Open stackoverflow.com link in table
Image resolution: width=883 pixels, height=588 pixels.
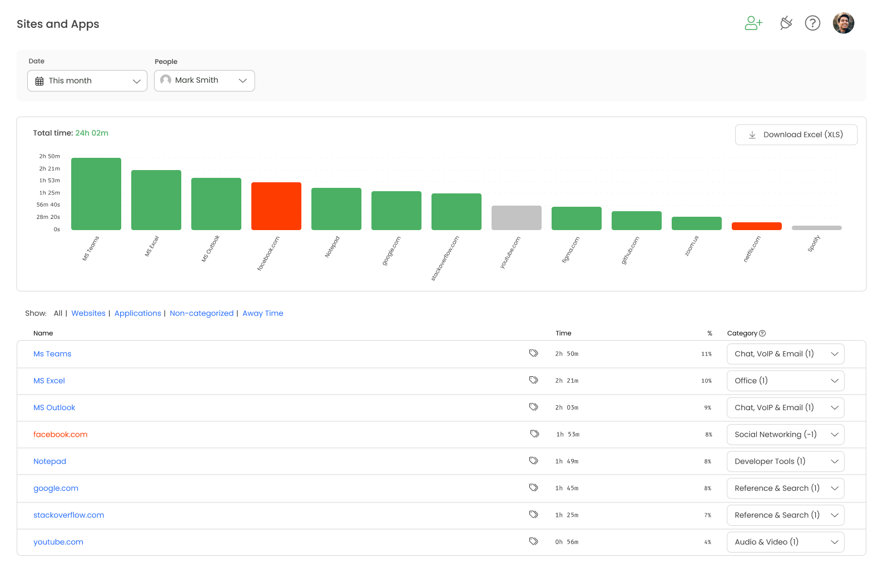(x=68, y=515)
